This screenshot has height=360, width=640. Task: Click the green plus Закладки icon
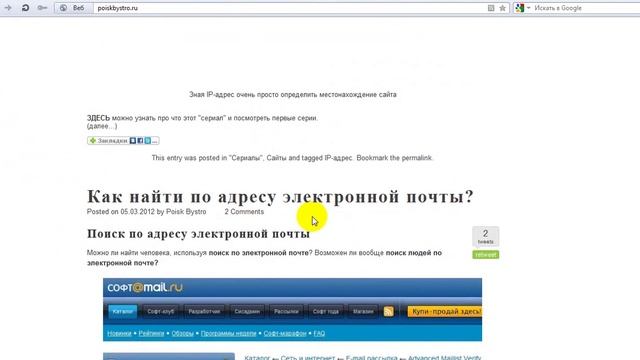coord(93,140)
